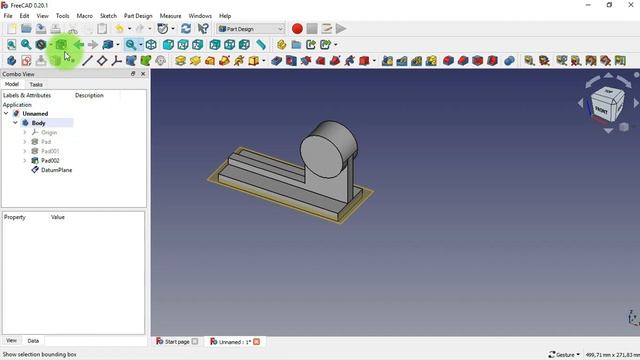Create a new Part container
The width and height of the screenshot is (640, 360).
[x=281, y=44]
